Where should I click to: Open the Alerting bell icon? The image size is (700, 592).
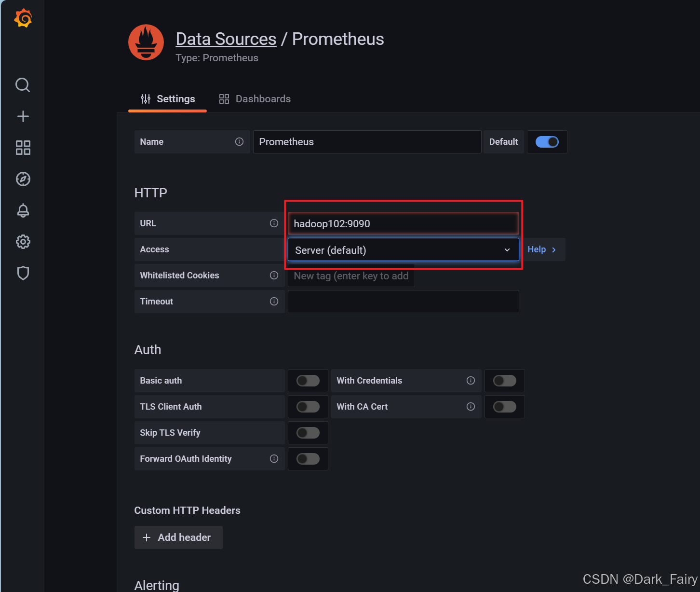23,210
